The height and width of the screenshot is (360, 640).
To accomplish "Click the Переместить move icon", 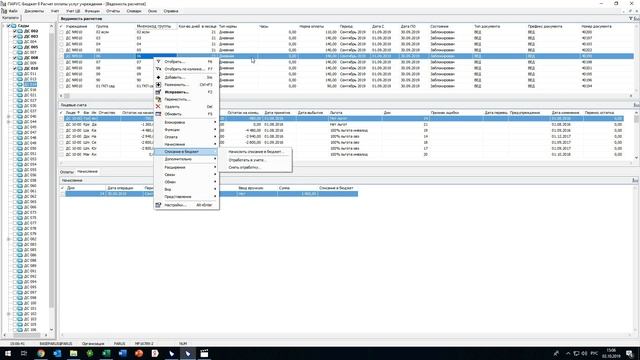I will click(x=158, y=99).
